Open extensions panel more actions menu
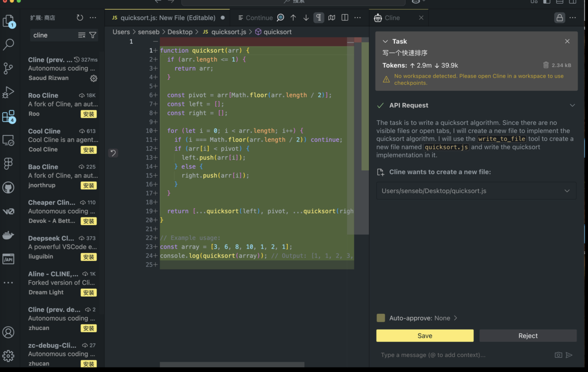Image resolution: width=588 pixels, height=372 pixels. pyautogui.click(x=93, y=18)
